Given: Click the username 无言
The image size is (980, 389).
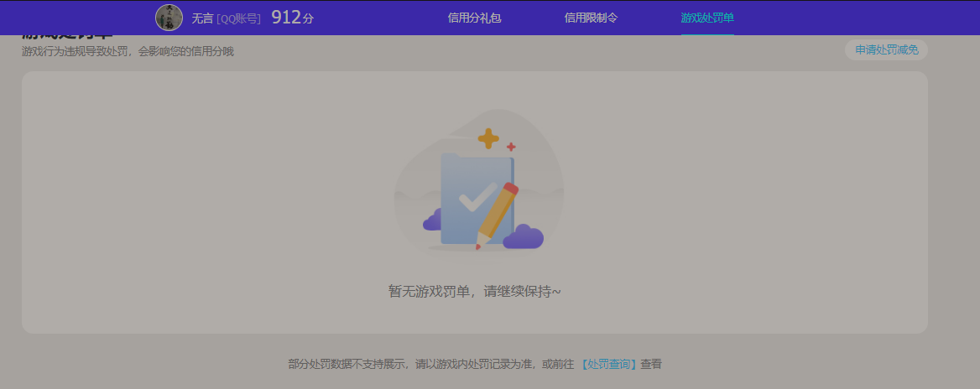Looking at the screenshot, I should coord(202,18).
